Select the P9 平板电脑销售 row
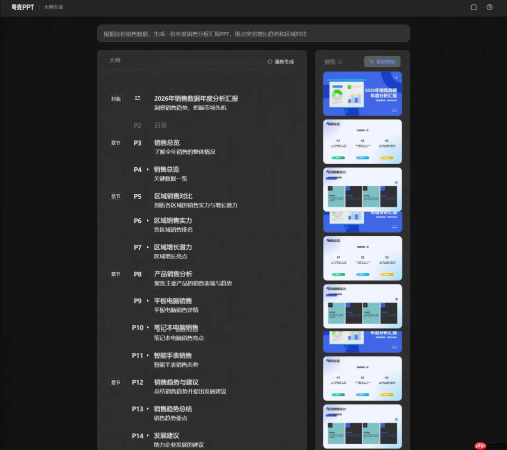The height and width of the screenshot is (450, 507). [173, 301]
